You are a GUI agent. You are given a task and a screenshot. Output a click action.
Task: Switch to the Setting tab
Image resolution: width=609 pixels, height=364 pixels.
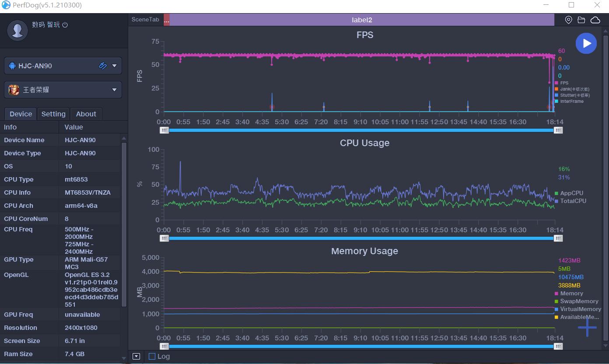(53, 114)
